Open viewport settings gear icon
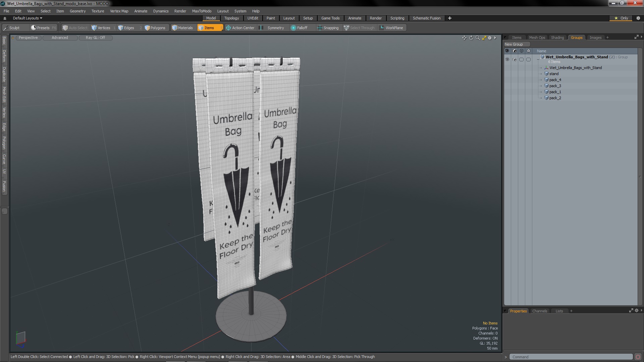This screenshot has height=362, width=644. pyautogui.click(x=490, y=38)
